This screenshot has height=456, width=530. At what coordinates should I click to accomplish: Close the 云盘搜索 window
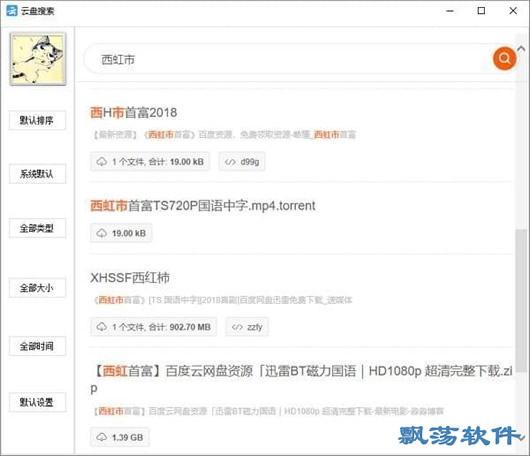coord(513,11)
